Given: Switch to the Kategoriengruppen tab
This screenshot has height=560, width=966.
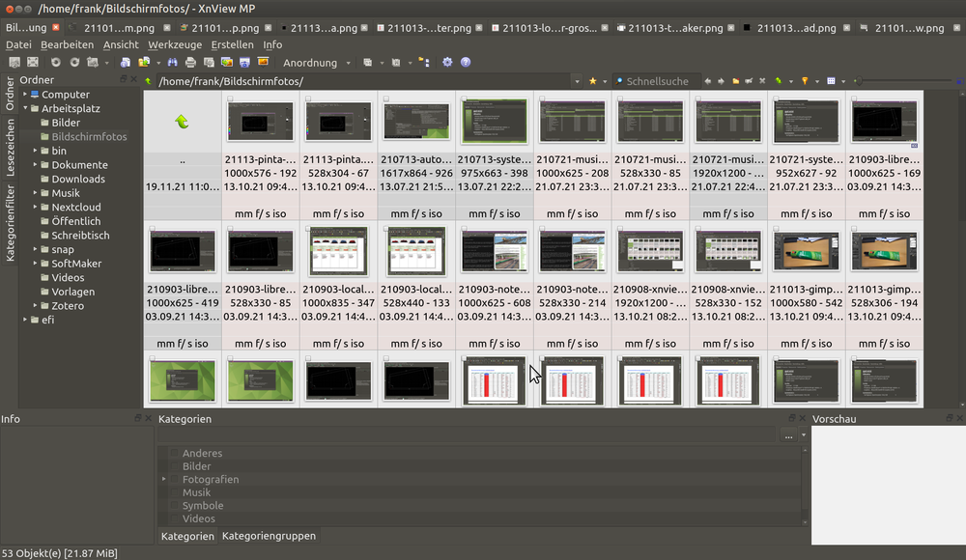Looking at the screenshot, I should click(x=269, y=536).
